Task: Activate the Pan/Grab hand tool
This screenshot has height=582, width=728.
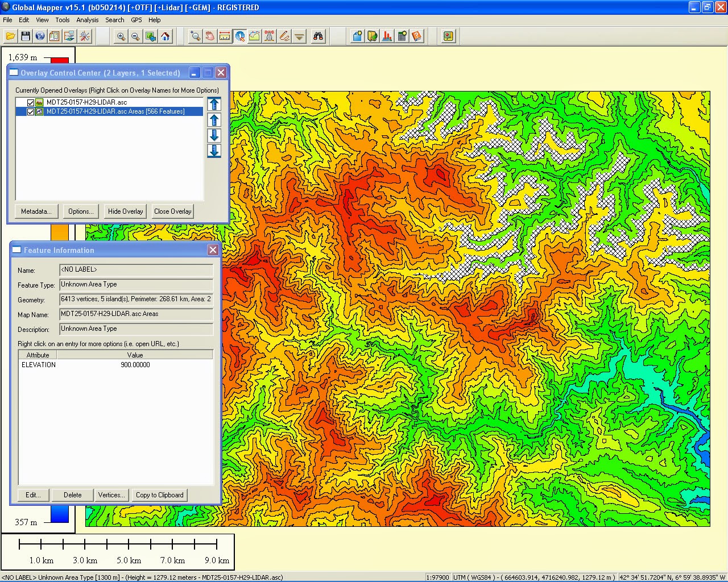Action: tap(210, 36)
